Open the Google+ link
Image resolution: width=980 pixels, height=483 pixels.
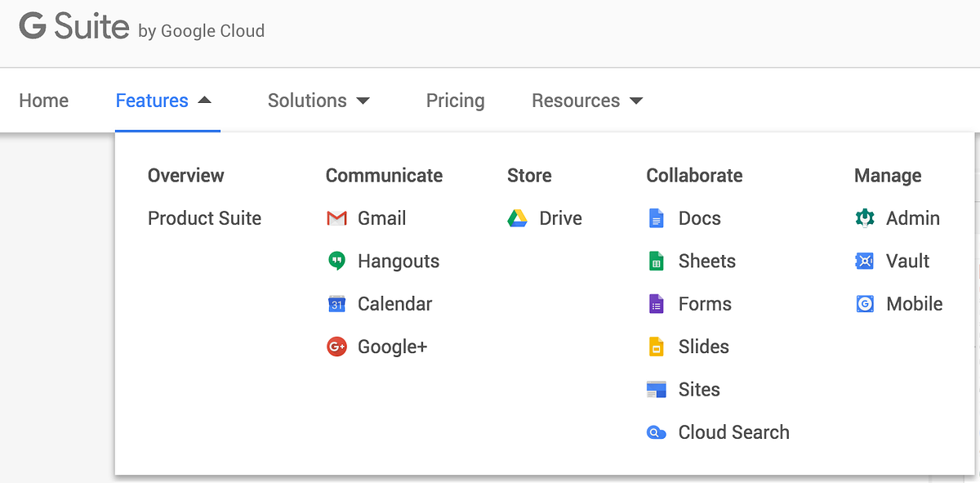(392, 347)
